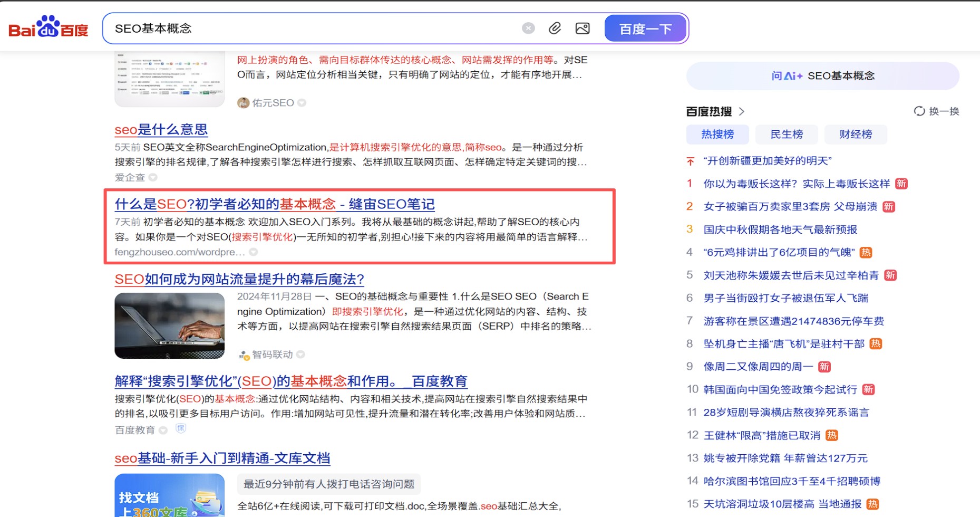Click the 智码联动 source avatar icon

tap(244, 355)
